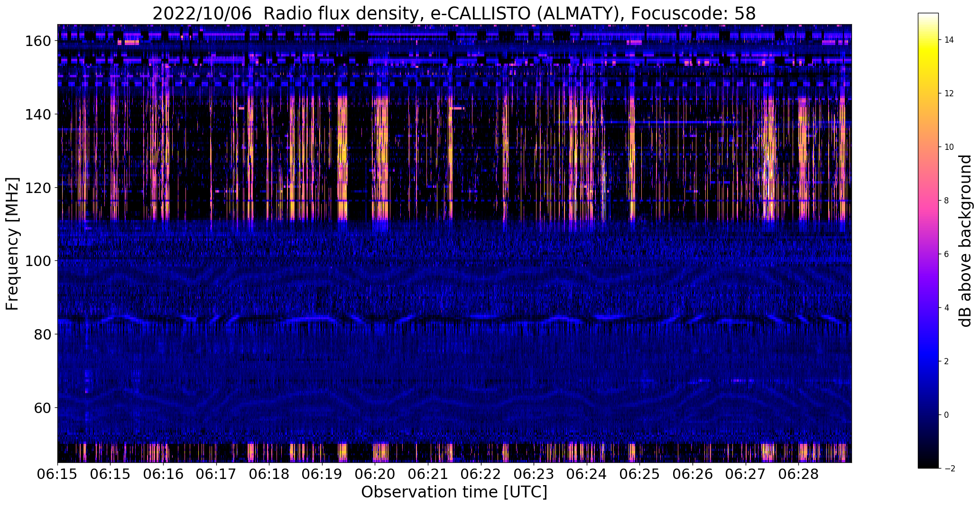
Task: Click the 06:28 time tick label
Action: [x=799, y=474]
